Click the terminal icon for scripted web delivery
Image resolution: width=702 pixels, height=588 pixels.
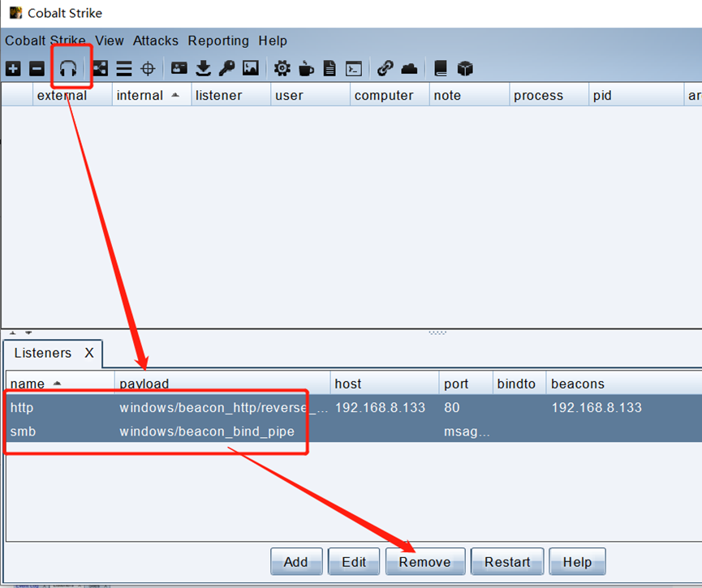tap(354, 68)
